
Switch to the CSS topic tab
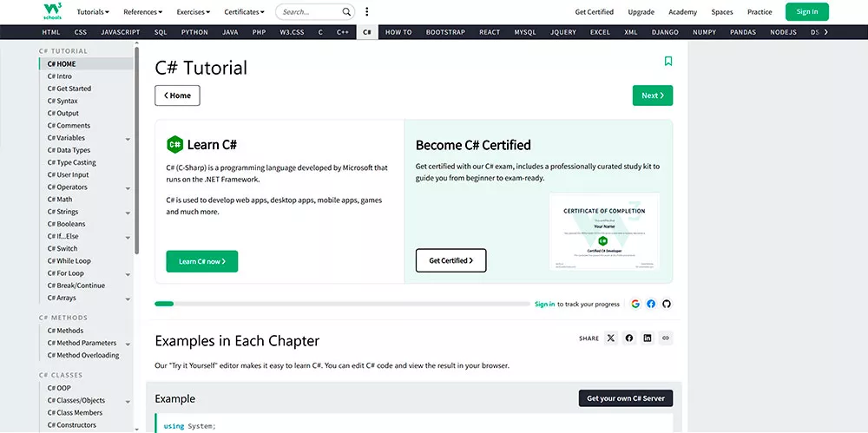[80, 32]
